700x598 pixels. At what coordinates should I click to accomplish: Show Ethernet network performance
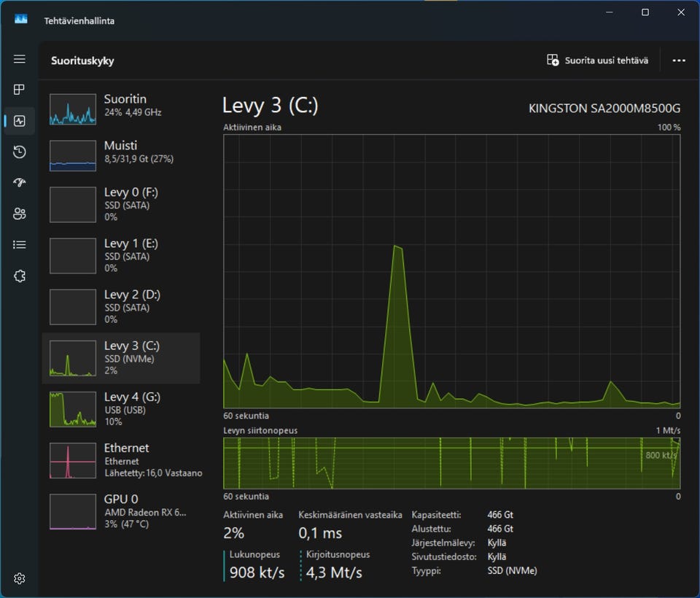121,460
